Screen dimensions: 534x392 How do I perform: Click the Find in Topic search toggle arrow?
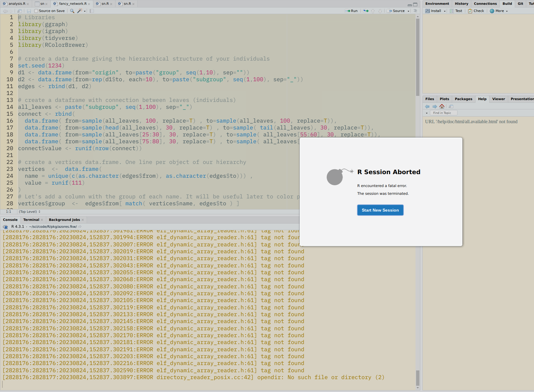click(x=427, y=113)
